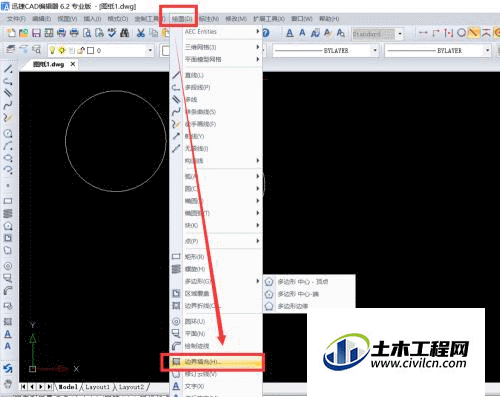500x397 pixels.
Task: Click the Save disk icon
Action: coord(36,33)
